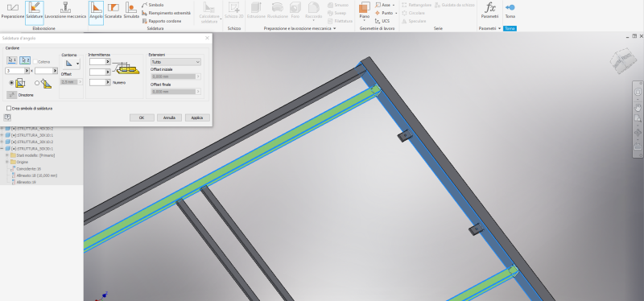Click the Annulla button

pos(169,118)
